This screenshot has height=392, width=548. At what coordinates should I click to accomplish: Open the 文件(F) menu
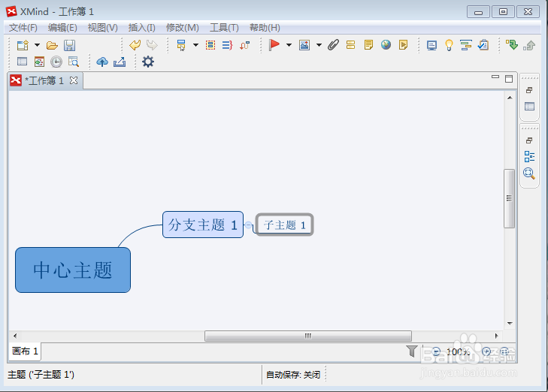(x=23, y=28)
